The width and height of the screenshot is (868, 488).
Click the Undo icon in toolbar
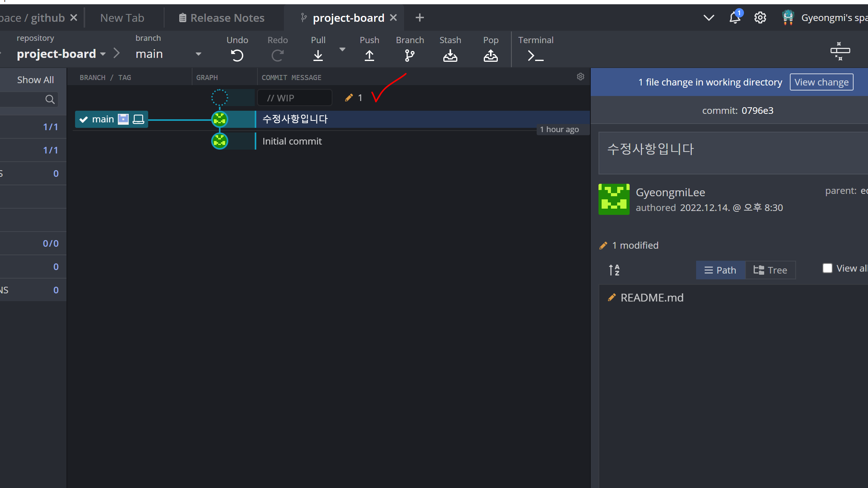237,56
